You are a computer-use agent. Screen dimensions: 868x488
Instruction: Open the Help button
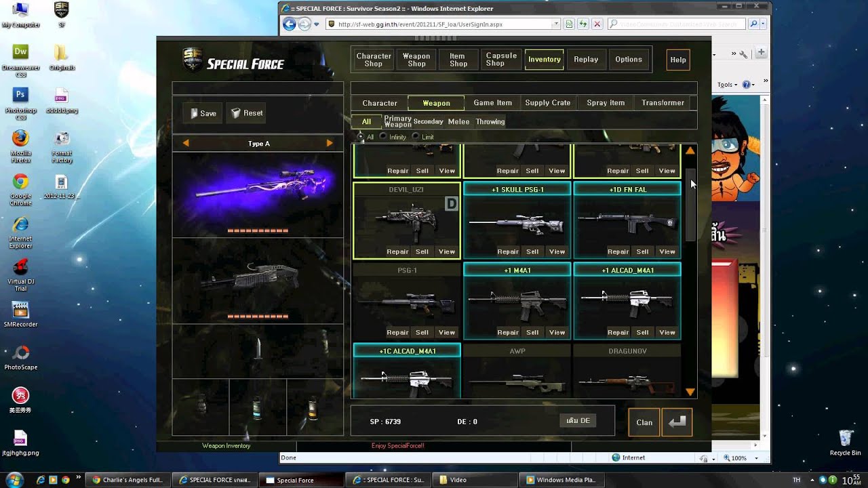coord(678,60)
